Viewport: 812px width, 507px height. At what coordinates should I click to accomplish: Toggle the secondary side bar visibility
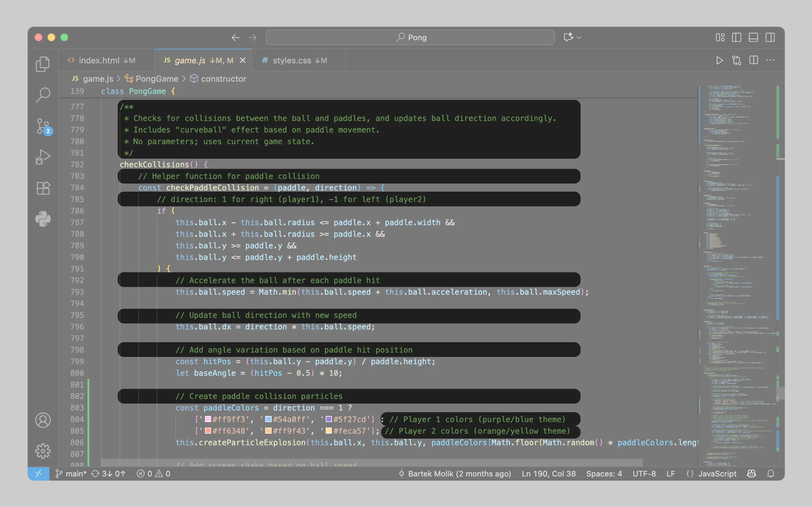pyautogui.click(x=770, y=37)
